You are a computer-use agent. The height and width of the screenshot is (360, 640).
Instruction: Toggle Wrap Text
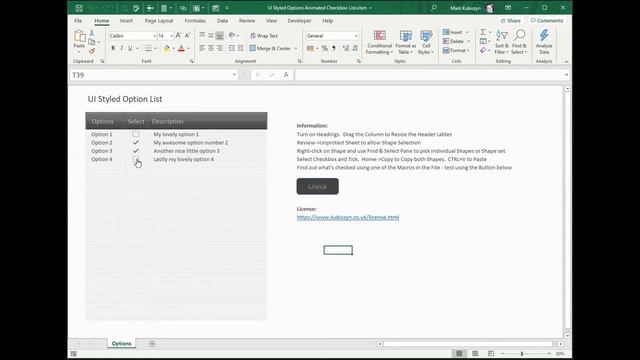(264, 36)
